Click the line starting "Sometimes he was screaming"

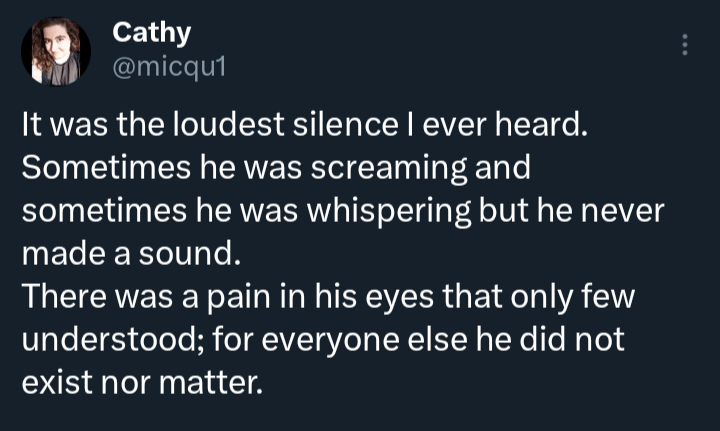(x=274, y=170)
